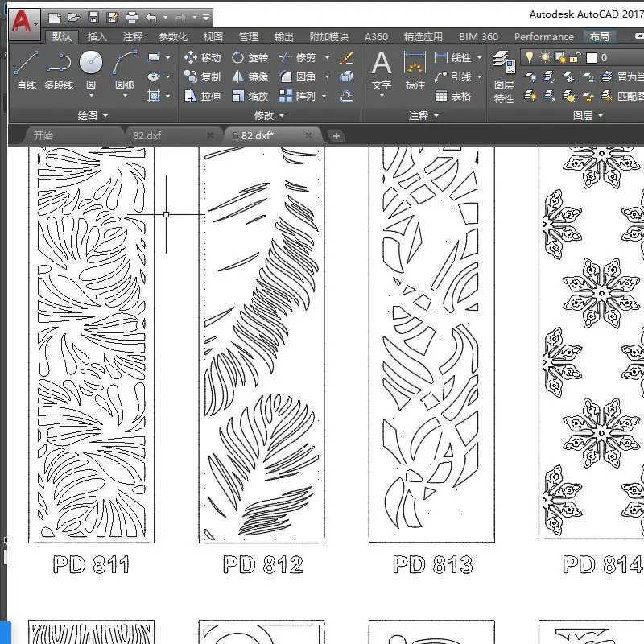Screen dimensions: 644x644
Task: Click the Print icon in quick access toolbar
Action: point(132,17)
